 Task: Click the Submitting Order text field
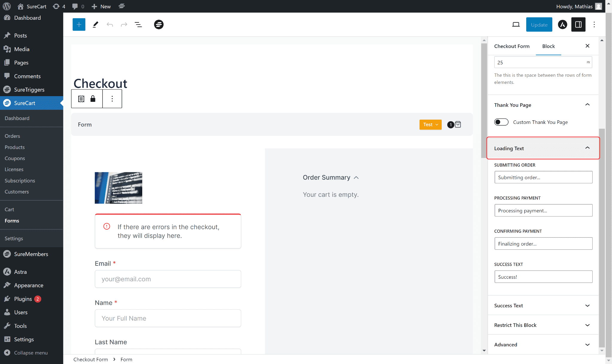(x=543, y=177)
